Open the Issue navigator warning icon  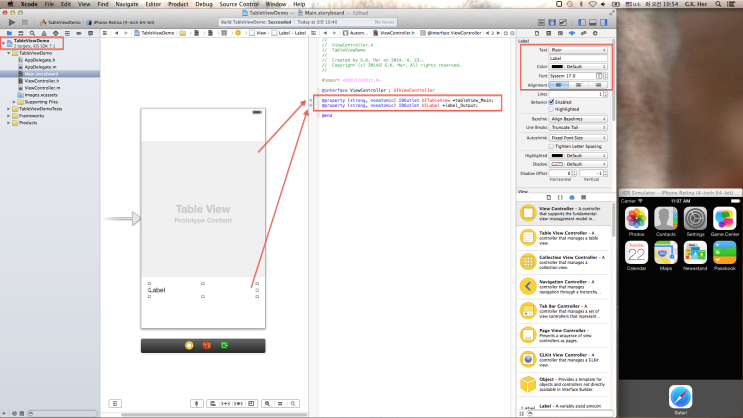click(44, 33)
